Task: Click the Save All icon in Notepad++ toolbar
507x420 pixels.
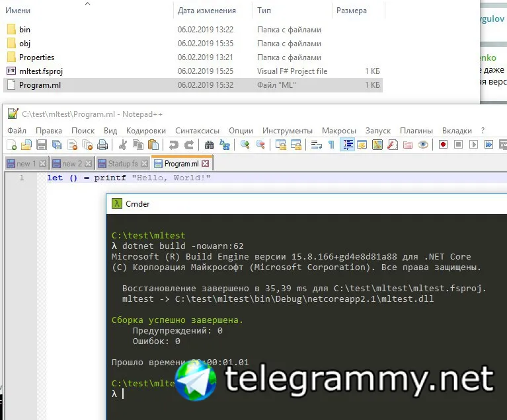Action: [57, 145]
